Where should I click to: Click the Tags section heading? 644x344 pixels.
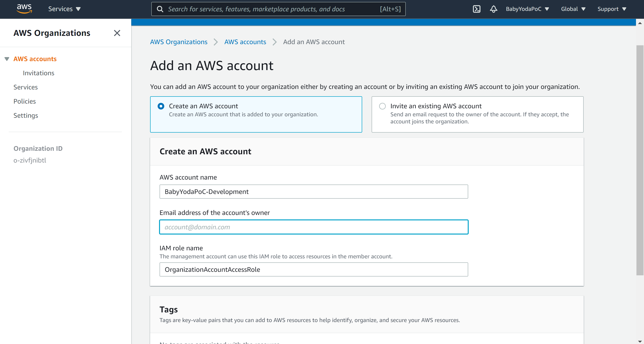[x=168, y=310]
